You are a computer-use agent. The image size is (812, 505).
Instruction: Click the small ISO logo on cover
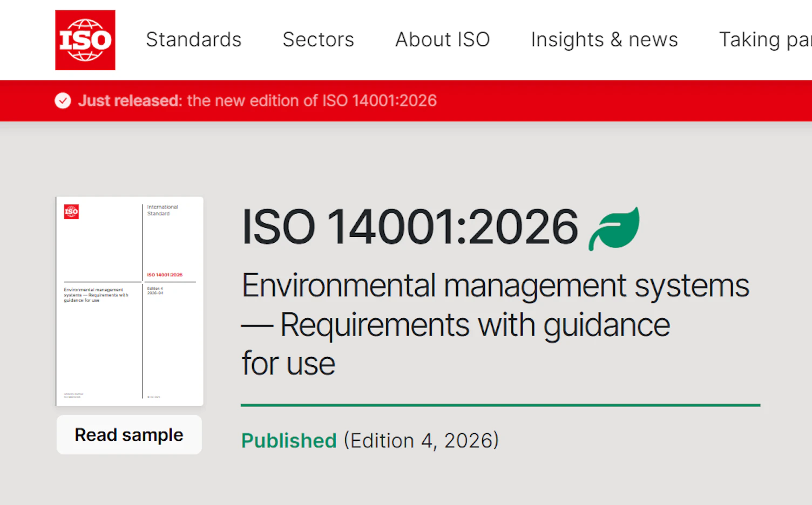click(x=71, y=211)
